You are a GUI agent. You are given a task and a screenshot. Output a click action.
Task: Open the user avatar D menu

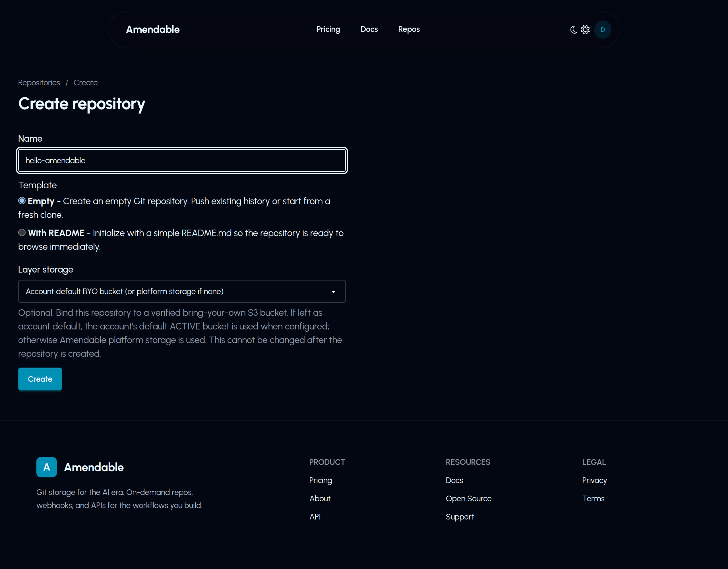(x=603, y=30)
